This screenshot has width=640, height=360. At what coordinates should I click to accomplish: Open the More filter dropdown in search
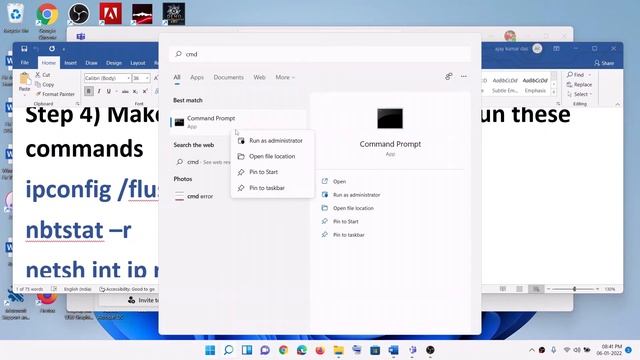tap(284, 77)
